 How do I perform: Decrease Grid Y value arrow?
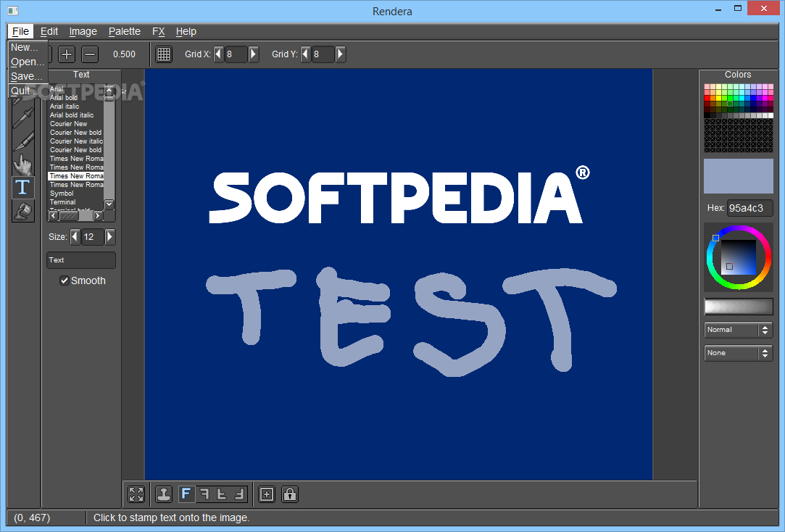point(306,54)
